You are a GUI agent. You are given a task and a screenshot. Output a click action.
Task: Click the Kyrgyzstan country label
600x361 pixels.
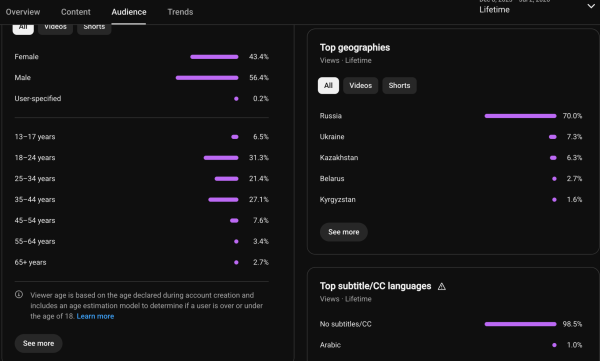click(338, 199)
